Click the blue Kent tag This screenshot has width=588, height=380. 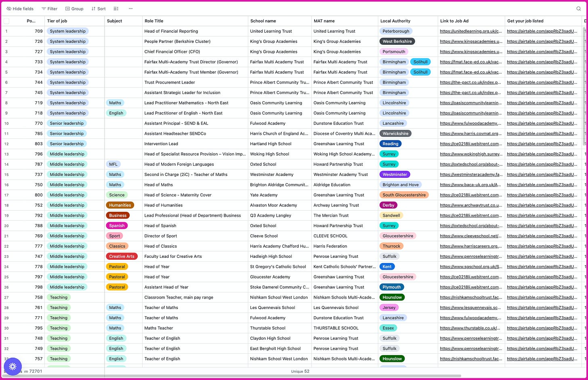point(387,267)
